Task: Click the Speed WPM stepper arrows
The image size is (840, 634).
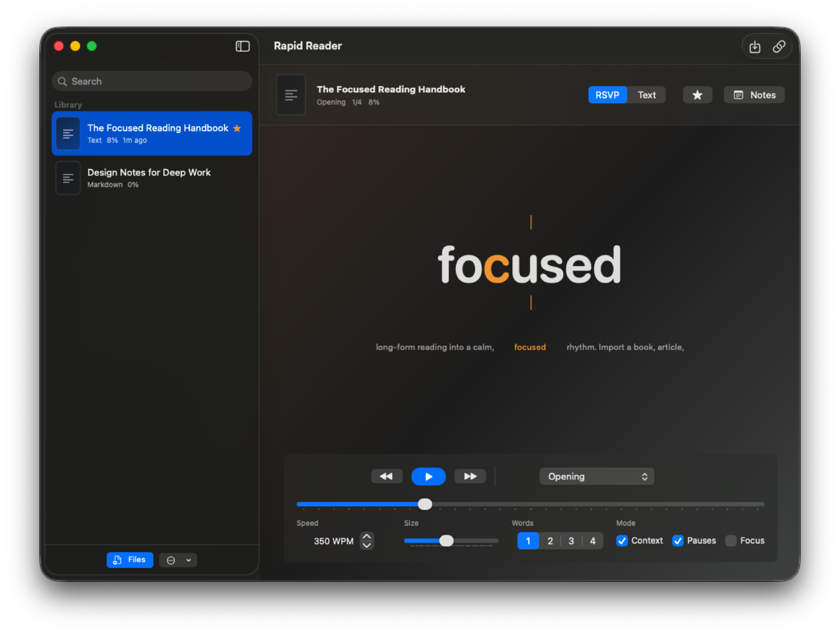Action: pos(367,541)
